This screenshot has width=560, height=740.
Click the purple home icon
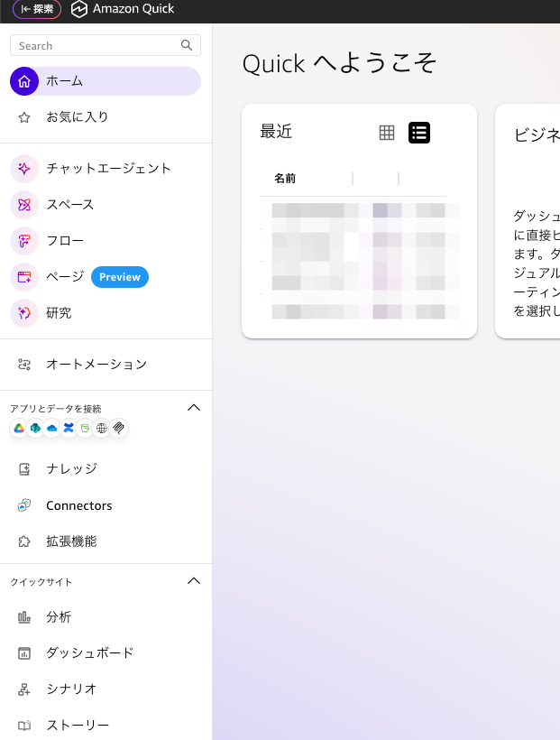[24, 81]
